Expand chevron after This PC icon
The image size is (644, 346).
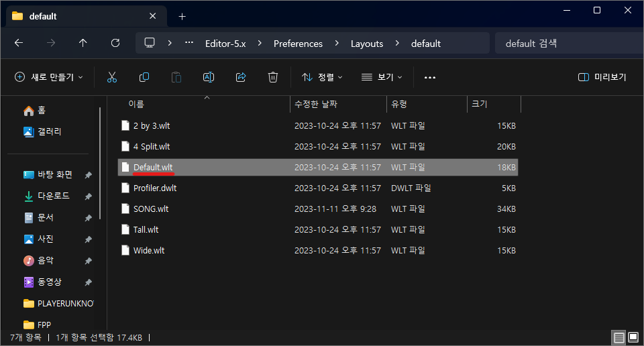(170, 43)
